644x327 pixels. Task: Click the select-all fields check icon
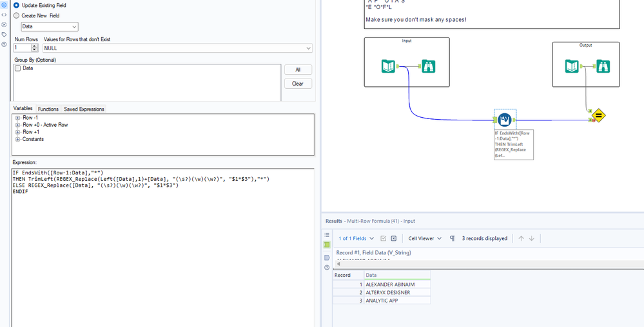pyautogui.click(x=384, y=238)
